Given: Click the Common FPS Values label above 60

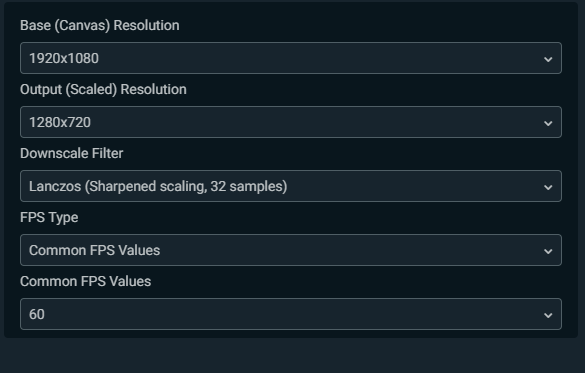Looking at the screenshot, I should [x=85, y=281].
